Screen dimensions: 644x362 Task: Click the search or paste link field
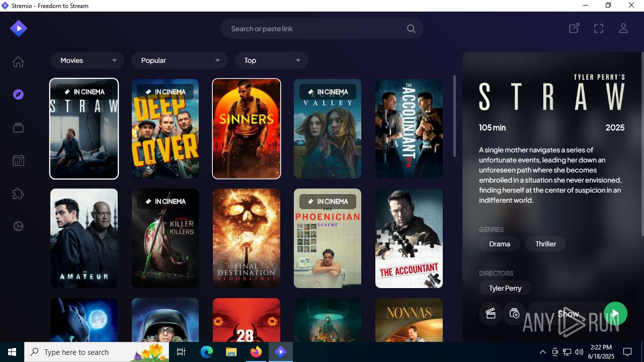(322, 29)
